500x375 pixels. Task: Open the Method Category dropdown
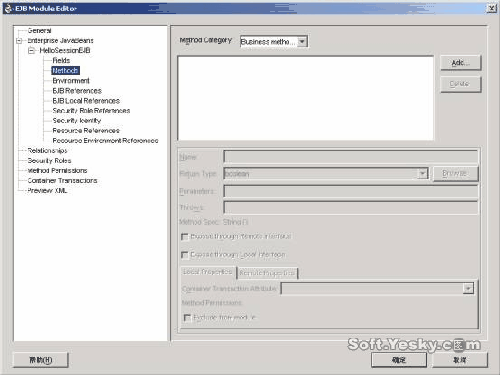[302, 42]
